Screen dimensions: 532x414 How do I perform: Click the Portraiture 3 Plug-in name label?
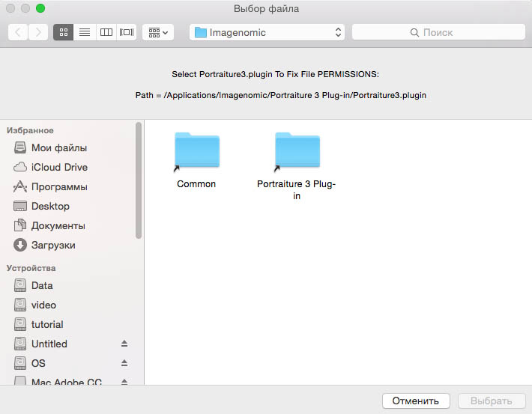[296, 190]
